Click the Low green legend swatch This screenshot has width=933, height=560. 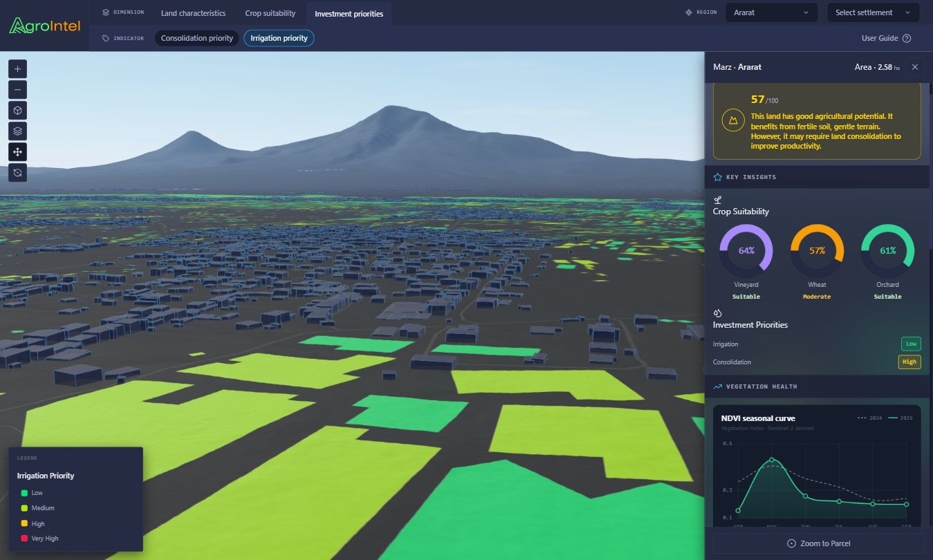pos(24,493)
